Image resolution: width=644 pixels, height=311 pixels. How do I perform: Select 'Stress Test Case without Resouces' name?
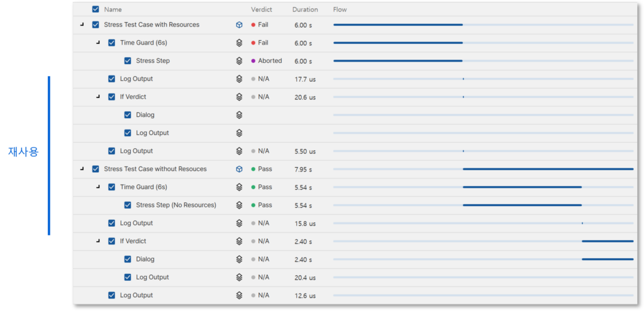(x=155, y=169)
